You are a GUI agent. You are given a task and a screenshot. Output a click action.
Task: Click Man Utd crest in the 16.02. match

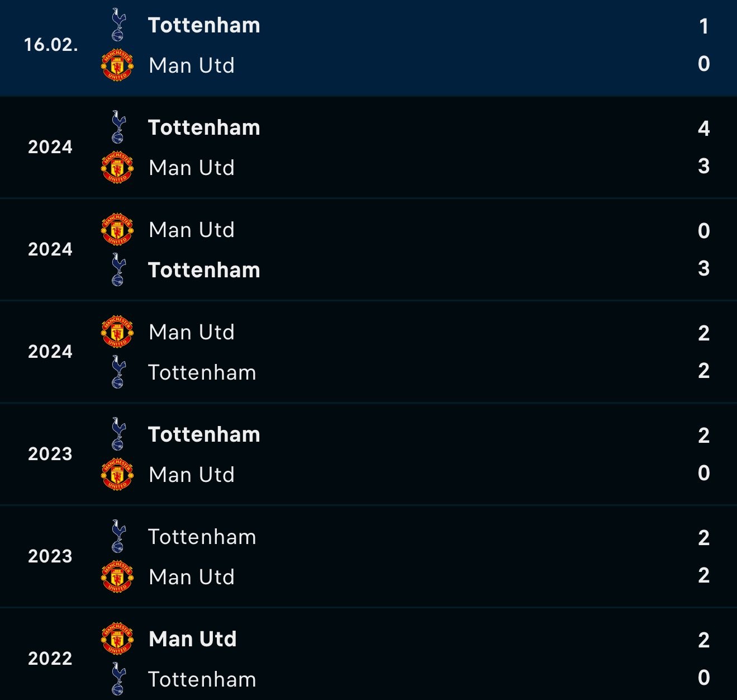[x=117, y=65]
